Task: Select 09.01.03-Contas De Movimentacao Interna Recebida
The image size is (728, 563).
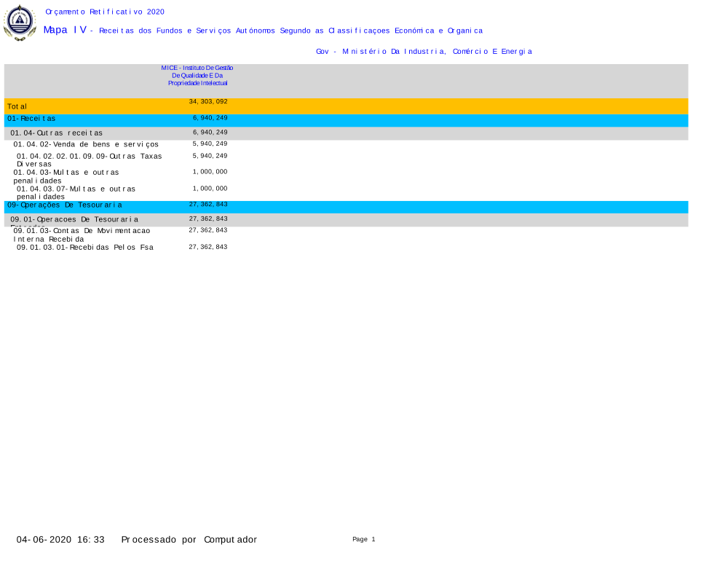Action: tap(82, 234)
